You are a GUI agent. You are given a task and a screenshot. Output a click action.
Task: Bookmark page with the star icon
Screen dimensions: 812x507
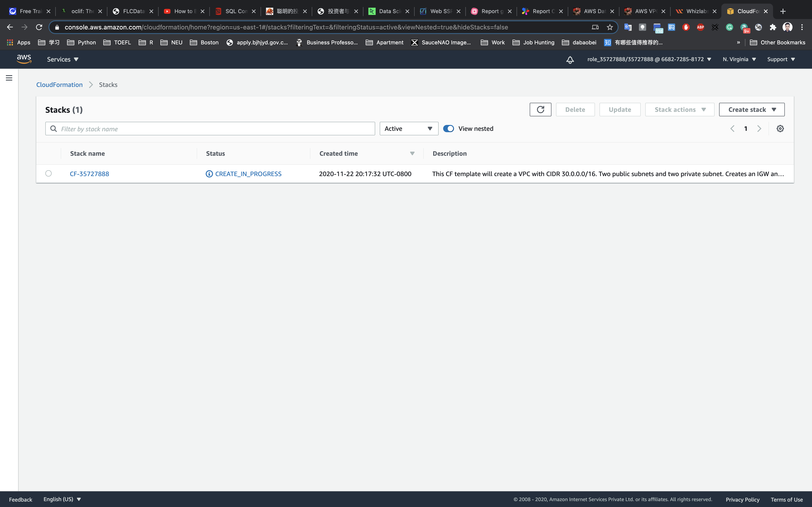[610, 27]
